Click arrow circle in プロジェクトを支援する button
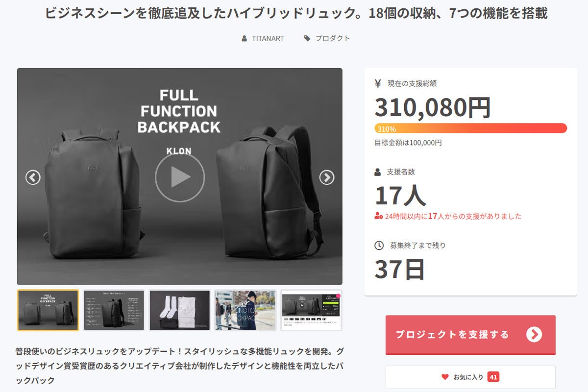Image resolution: width=588 pixels, height=392 pixels. pyautogui.click(x=534, y=334)
